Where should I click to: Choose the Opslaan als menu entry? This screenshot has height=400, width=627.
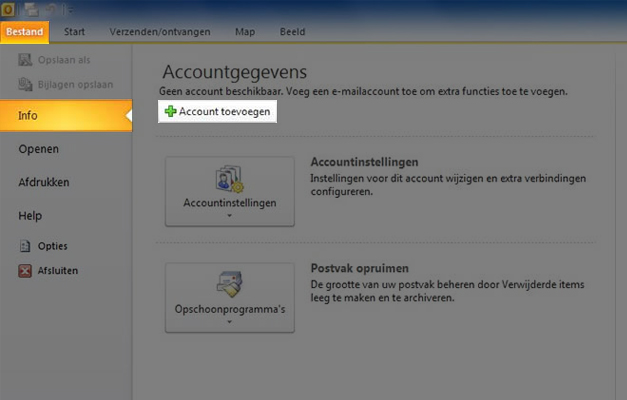[64, 60]
